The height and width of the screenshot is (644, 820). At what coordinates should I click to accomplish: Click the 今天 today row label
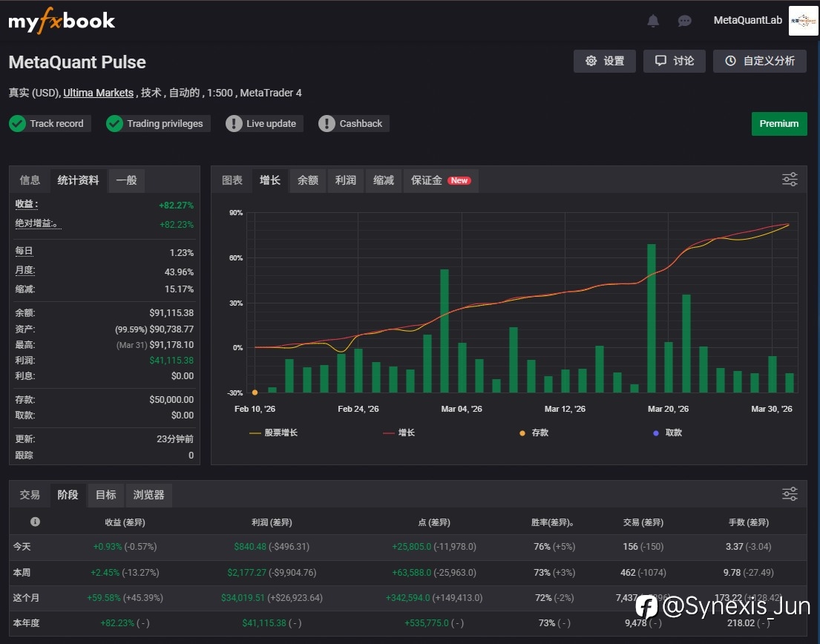22,546
